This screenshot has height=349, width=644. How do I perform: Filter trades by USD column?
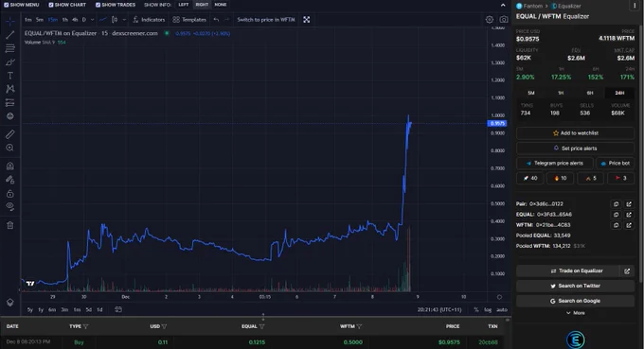164,326
